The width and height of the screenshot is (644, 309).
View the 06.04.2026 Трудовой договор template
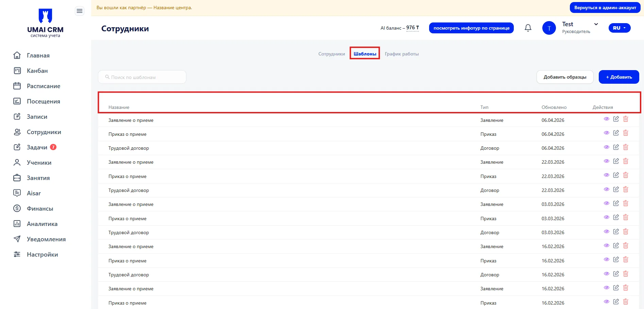pos(607,147)
